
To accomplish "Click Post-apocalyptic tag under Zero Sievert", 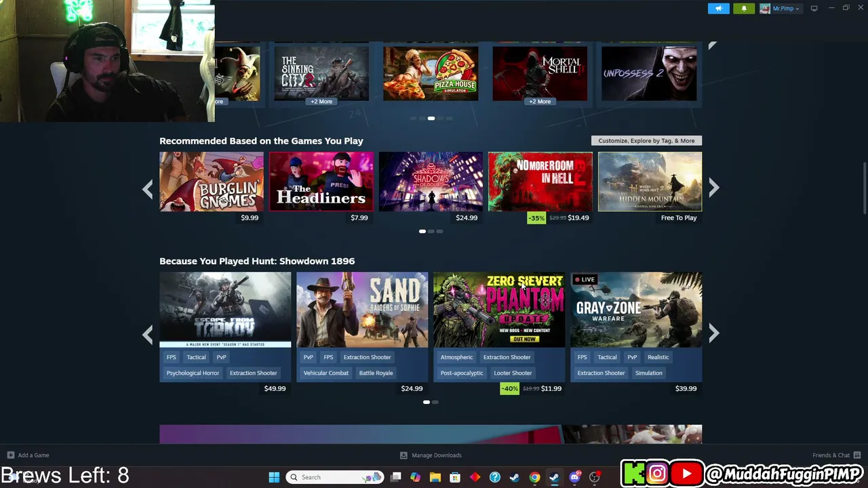I will click(462, 373).
